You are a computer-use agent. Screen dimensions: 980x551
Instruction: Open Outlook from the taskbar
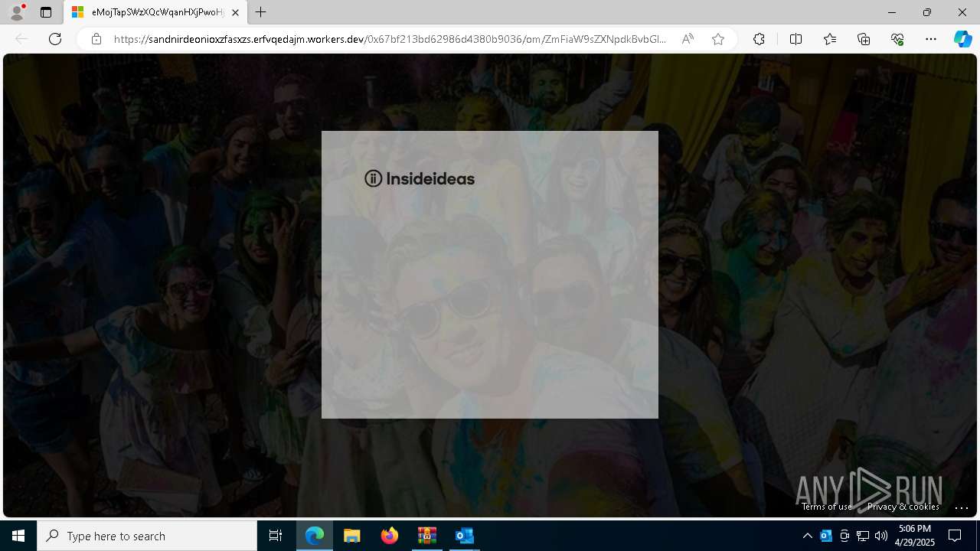pos(464,536)
